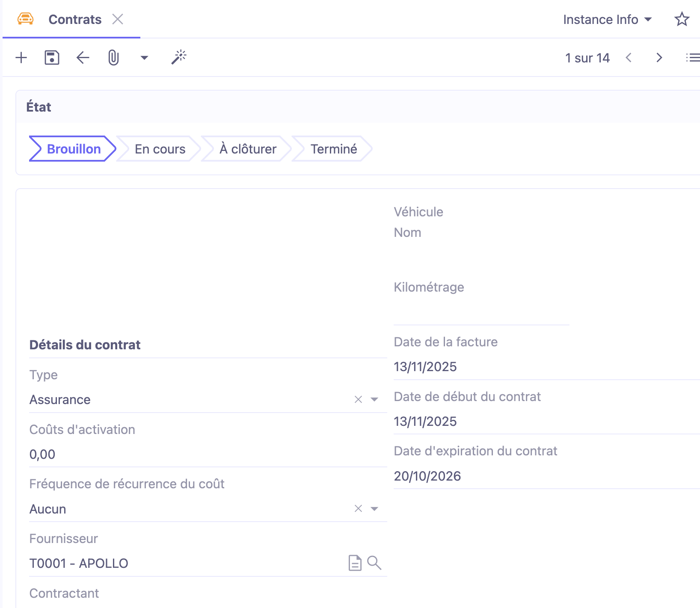Image resolution: width=700 pixels, height=608 pixels.
Task: Set contract state to En cours
Action: pyautogui.click(x=160, y=149)
